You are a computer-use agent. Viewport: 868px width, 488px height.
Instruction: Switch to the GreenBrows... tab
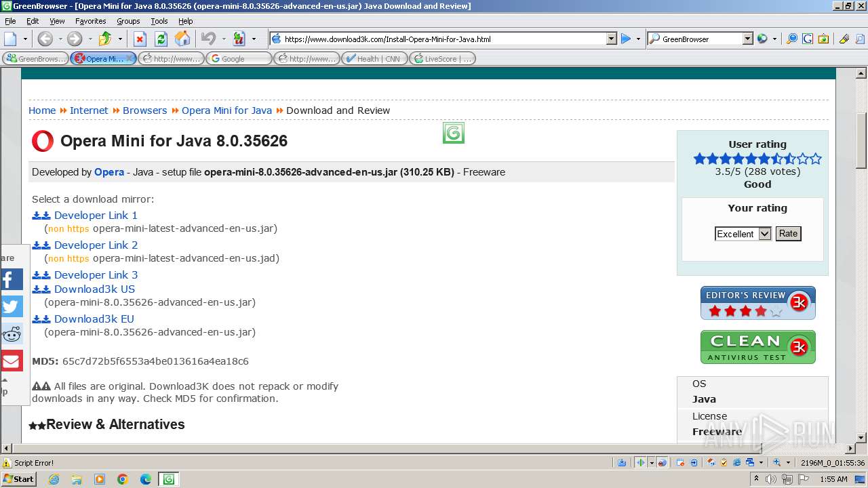click(35, 59)
